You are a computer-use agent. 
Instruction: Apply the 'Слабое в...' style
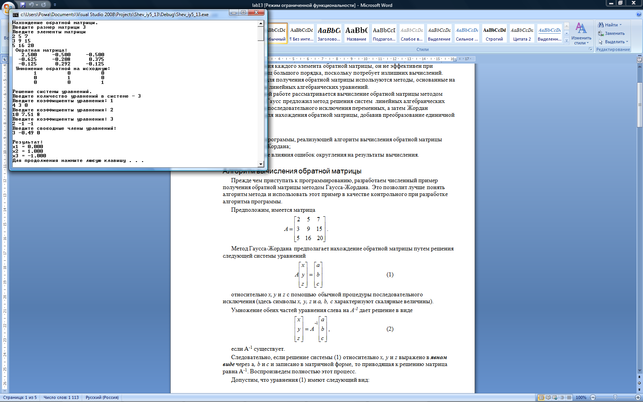click(x=411, y=33)
